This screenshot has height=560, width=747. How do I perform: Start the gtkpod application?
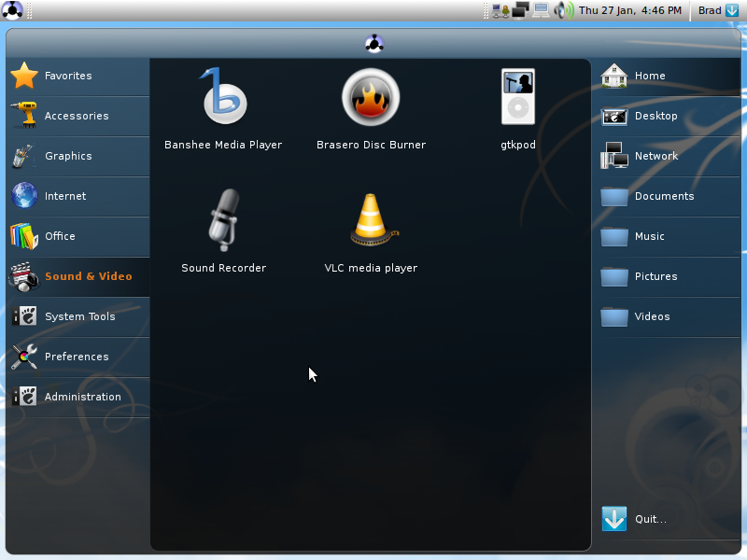point(518,108)
